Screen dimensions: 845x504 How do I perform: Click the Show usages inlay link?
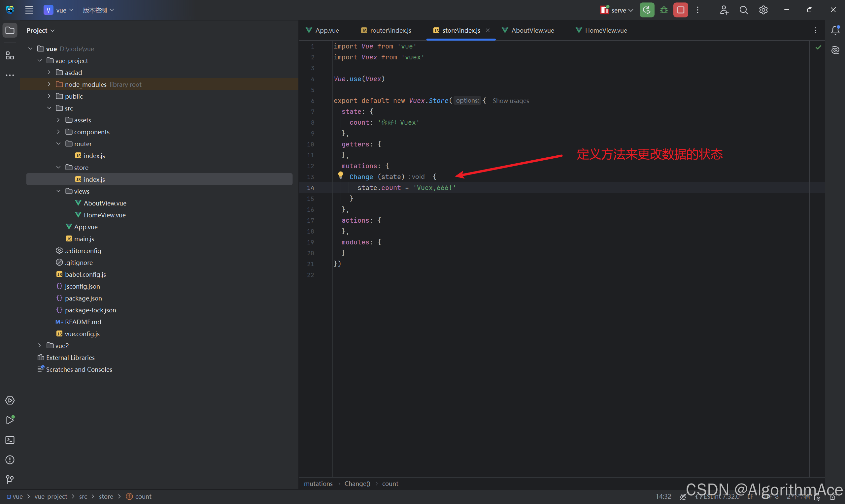click(x=510, y=101)
